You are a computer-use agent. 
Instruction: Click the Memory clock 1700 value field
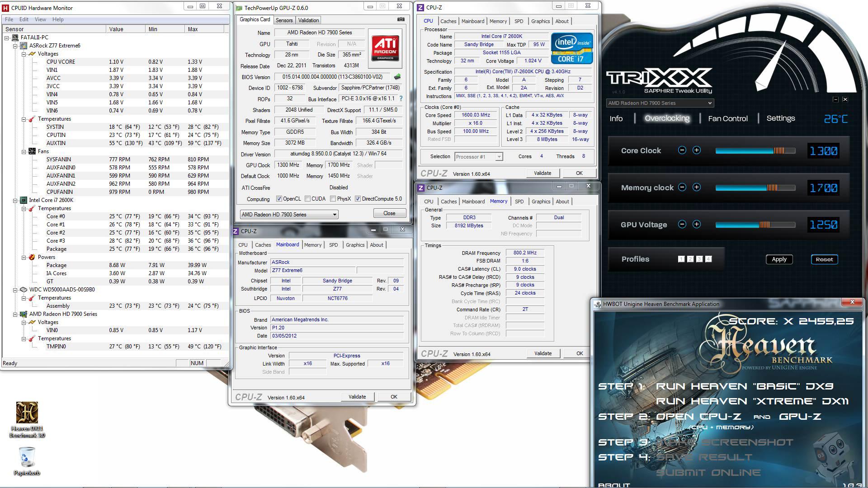[823, 188]
